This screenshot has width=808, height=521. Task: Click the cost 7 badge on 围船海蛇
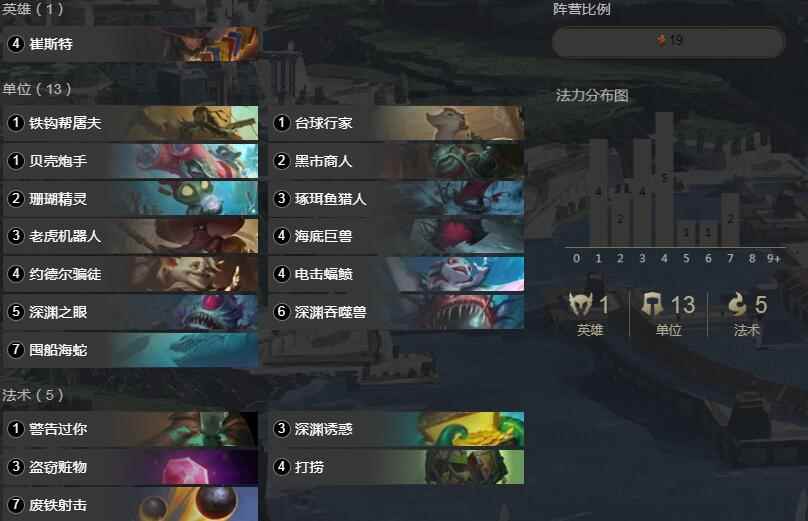point(15,350)
